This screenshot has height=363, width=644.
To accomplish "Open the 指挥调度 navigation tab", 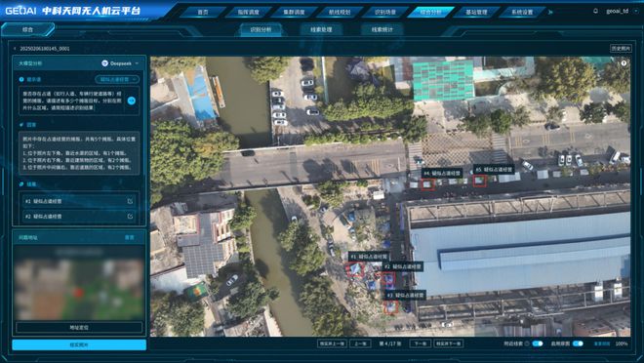I will point(249,12).
